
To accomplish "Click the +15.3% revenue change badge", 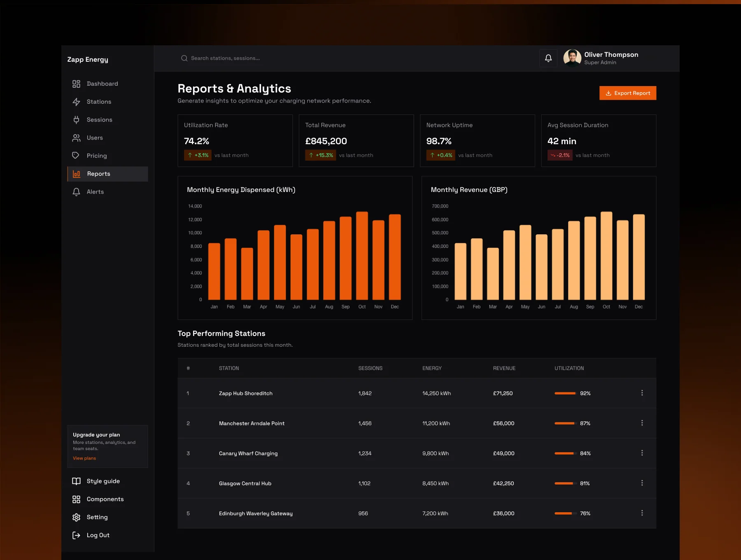I will coord(321,155).
